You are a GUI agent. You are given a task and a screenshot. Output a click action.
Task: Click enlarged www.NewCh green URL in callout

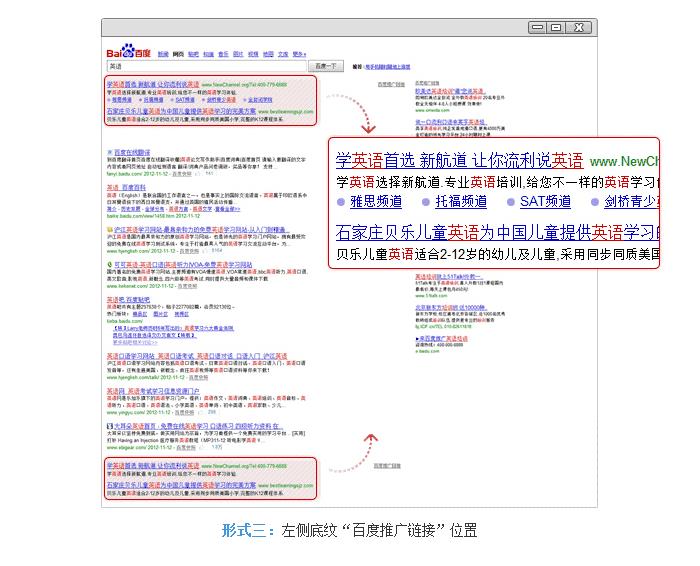tap(624, 161)
